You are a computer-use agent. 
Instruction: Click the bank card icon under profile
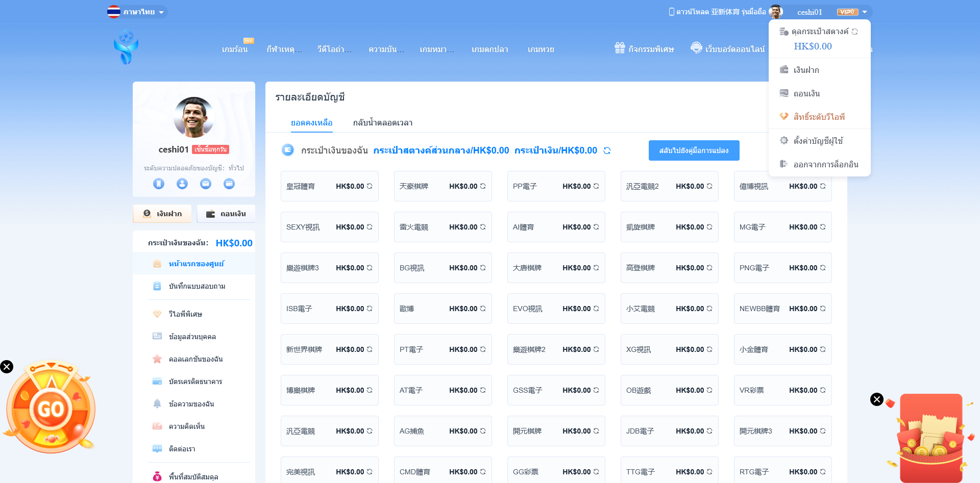229,184
